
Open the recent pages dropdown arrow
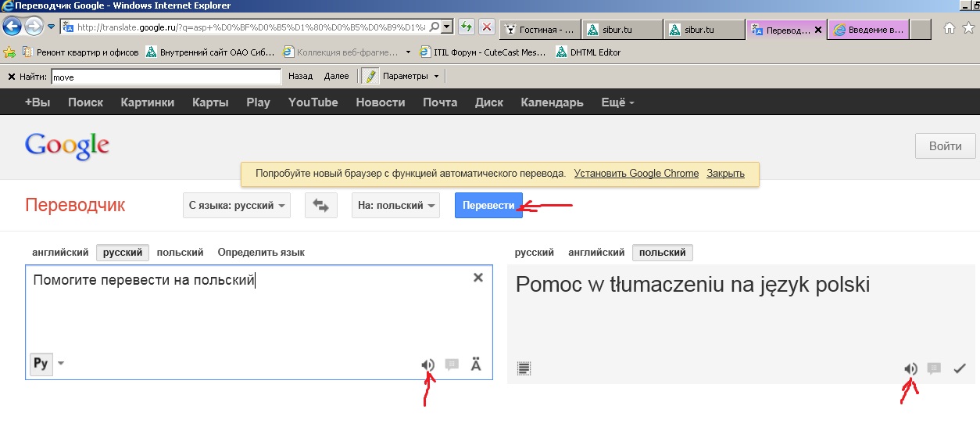coord(52,27)
